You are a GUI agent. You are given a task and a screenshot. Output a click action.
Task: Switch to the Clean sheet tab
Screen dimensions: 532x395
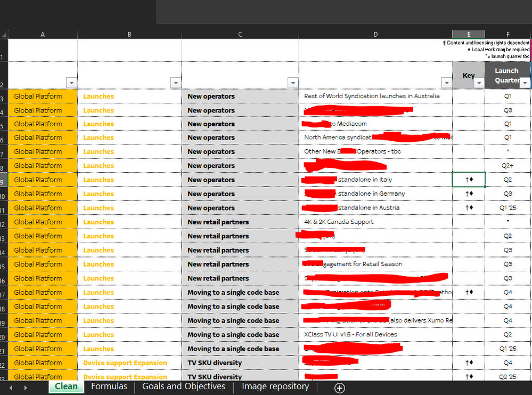(x=66, y=386)
